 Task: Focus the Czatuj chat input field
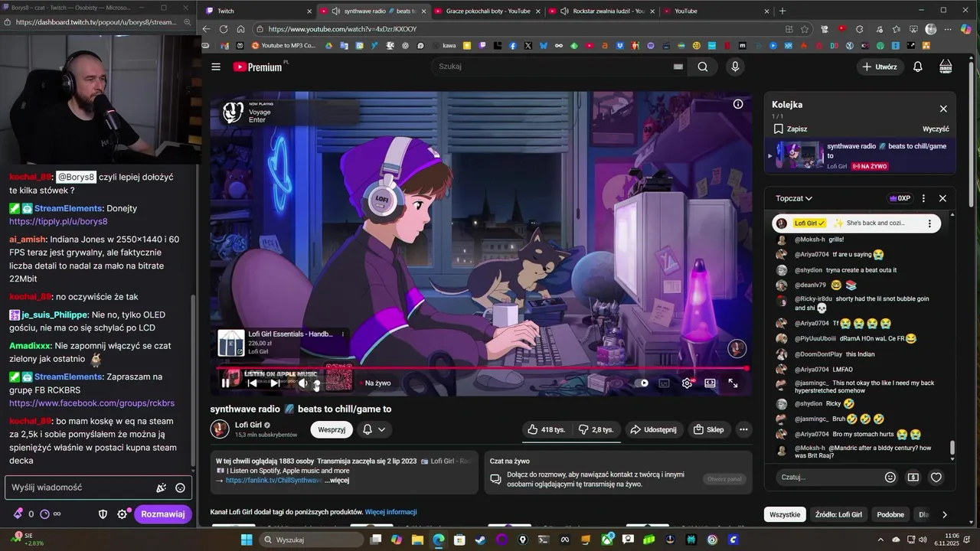827,478
